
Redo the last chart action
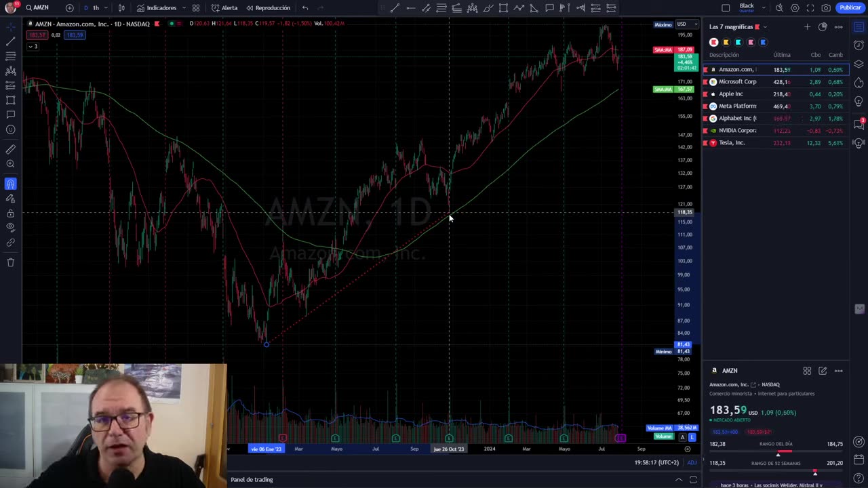tap(321, 7)
